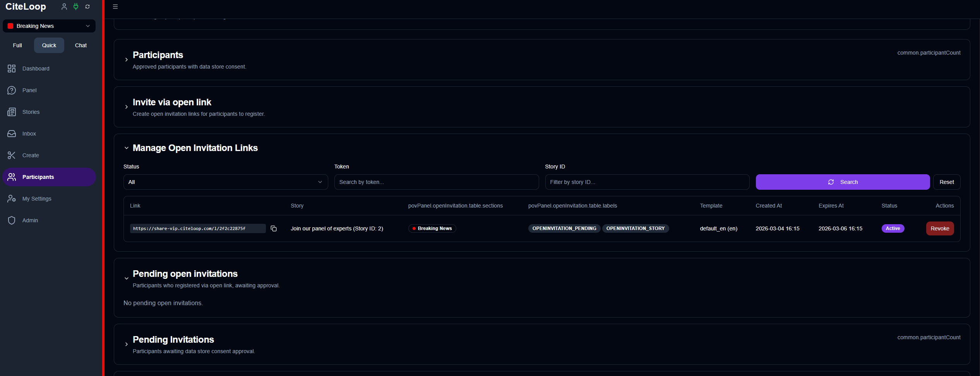
Task: Expand the Pending Invitations section
Action: point(126,344)
